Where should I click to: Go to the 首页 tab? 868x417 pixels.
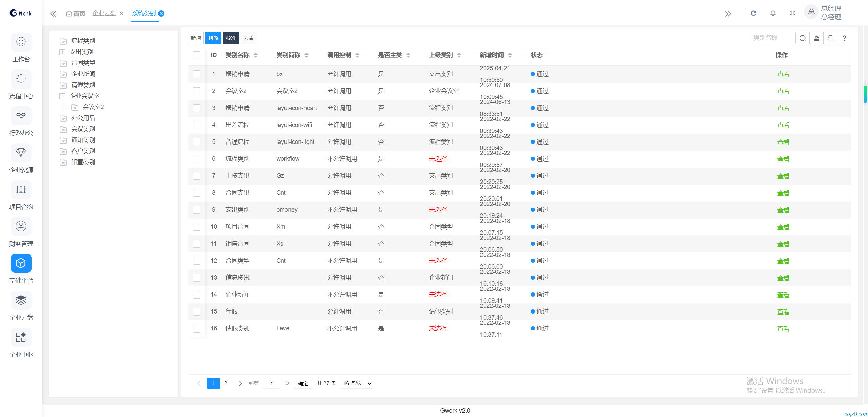pos(76,13)
